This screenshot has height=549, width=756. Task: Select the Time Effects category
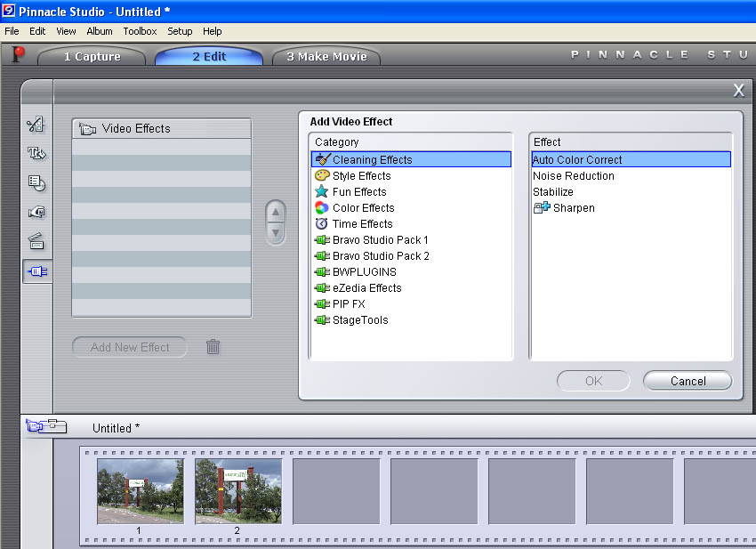(x=411, y=223)
